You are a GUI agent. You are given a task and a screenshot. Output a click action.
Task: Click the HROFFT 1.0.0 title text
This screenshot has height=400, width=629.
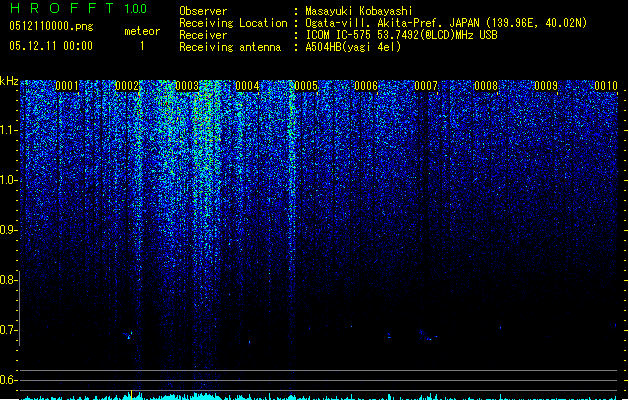tap(79, 8)
